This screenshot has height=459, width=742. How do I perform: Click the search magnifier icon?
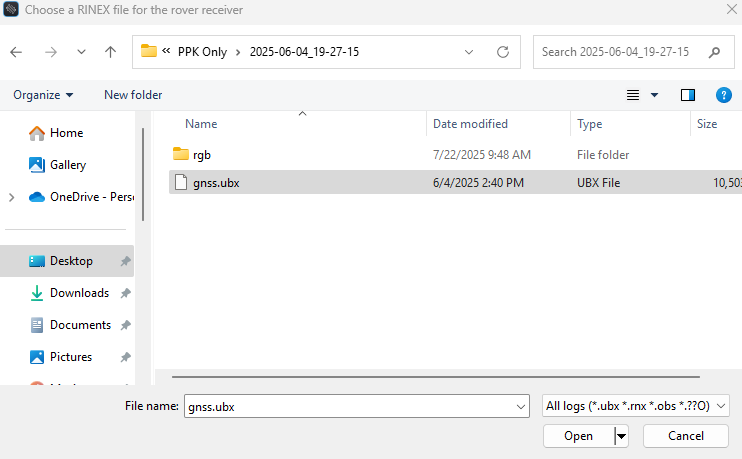(x=714, y=52)
